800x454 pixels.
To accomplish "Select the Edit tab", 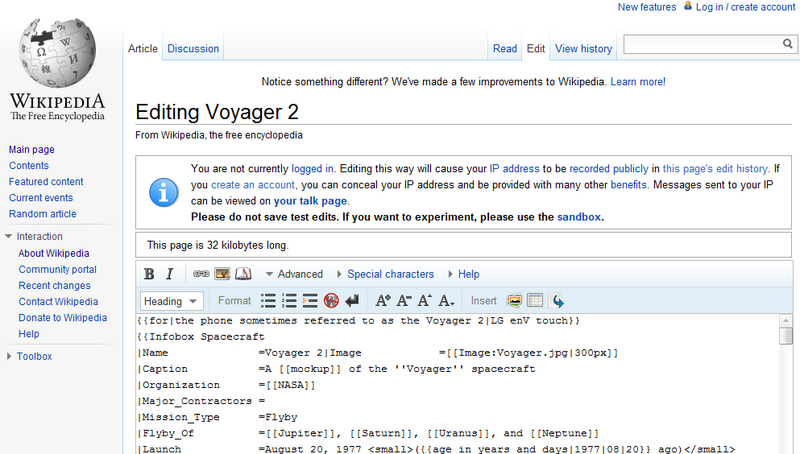I will (x=536, y=48).
